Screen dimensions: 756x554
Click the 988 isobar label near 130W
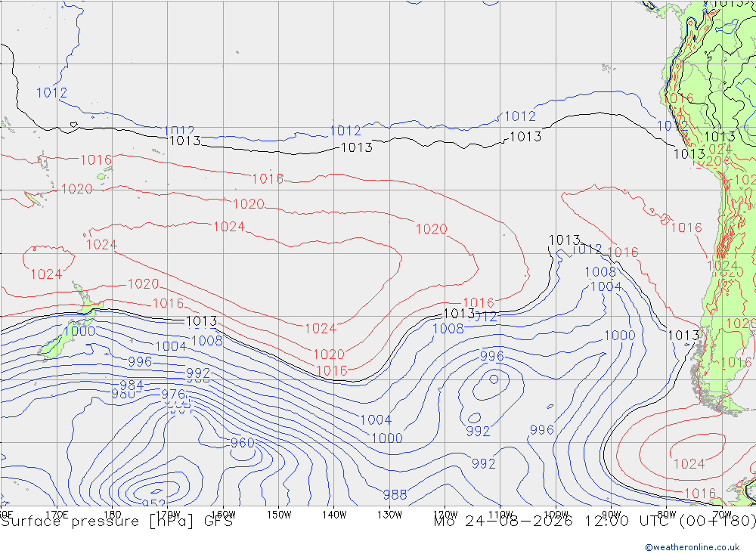coord(395,494)
